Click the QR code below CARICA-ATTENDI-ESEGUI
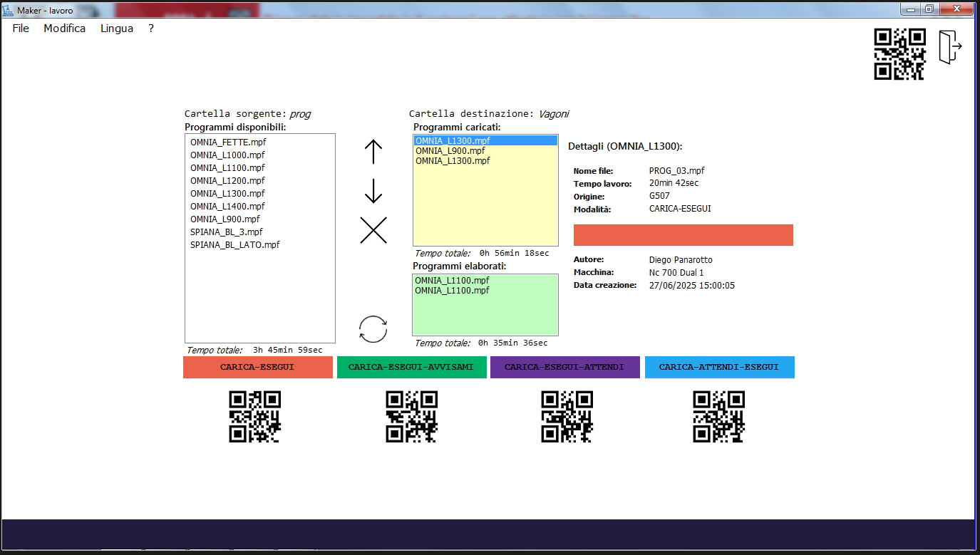 click(x=719, y=416)
